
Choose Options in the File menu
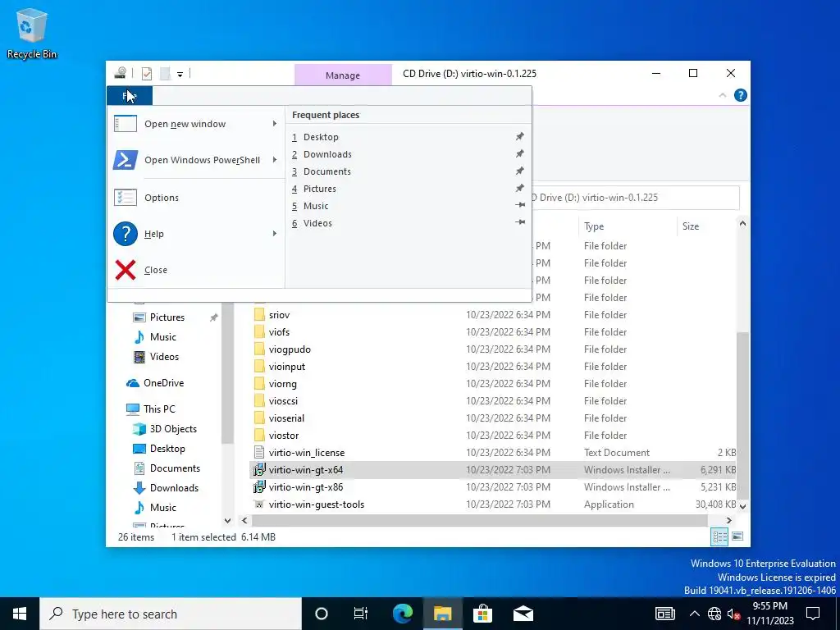195,198
